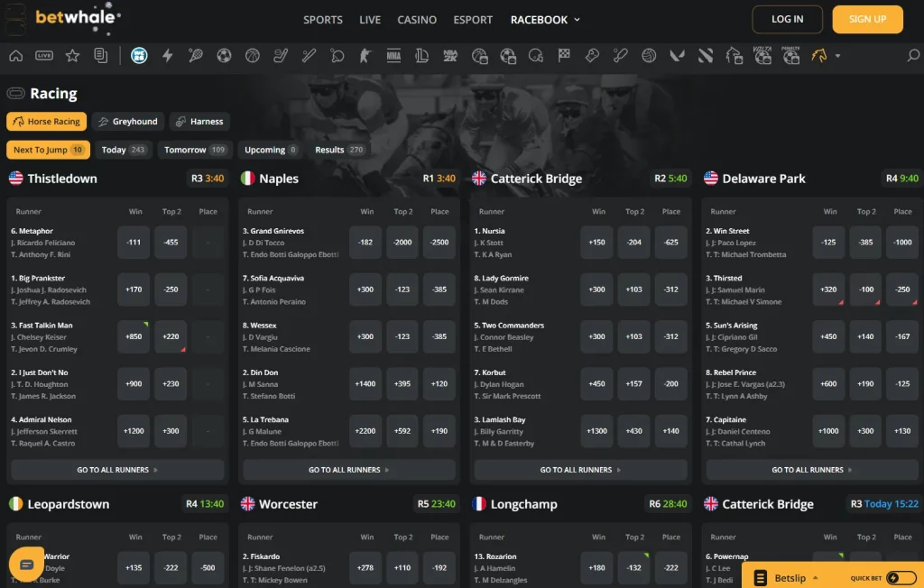Open the CASINO navigation item

pos(417,20)
